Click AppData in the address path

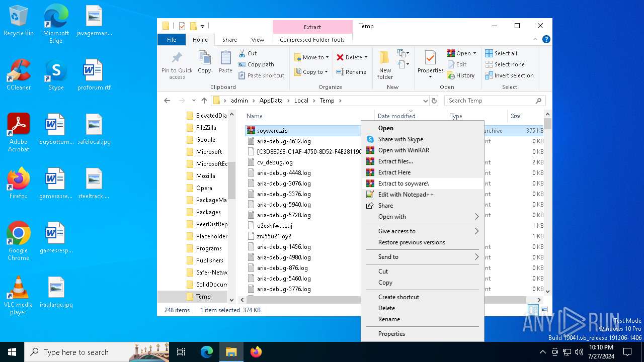[271, 101]
